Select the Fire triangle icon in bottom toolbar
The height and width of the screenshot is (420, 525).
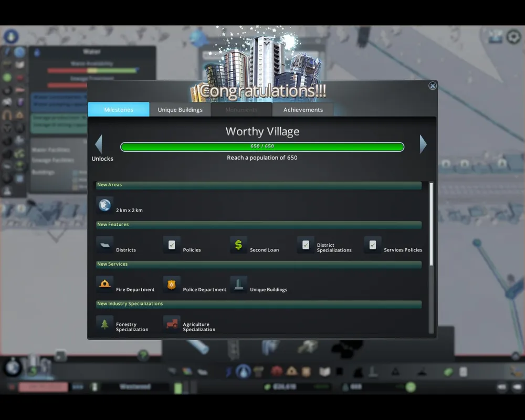(x=291, y=371)
